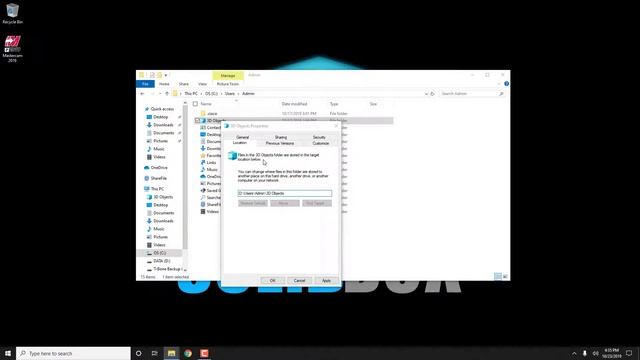Uncheck the 3D Objects row checkbox
Screen dimensions: 640x360
197,120
